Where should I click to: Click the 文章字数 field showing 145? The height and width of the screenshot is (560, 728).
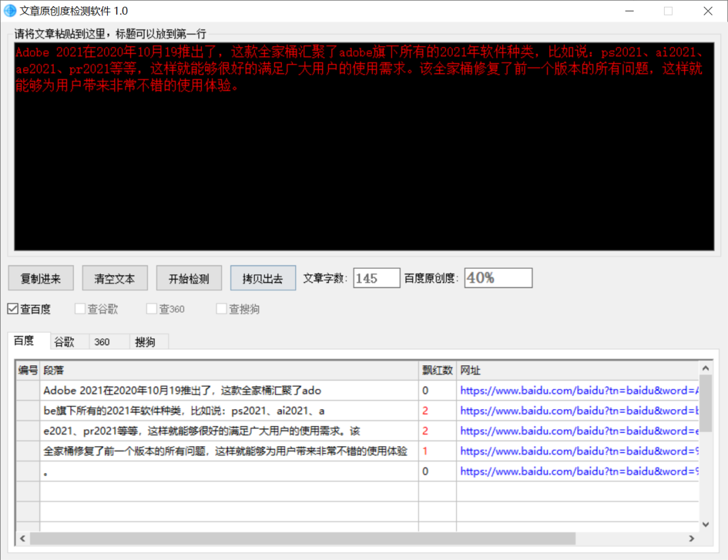[376, 278]
